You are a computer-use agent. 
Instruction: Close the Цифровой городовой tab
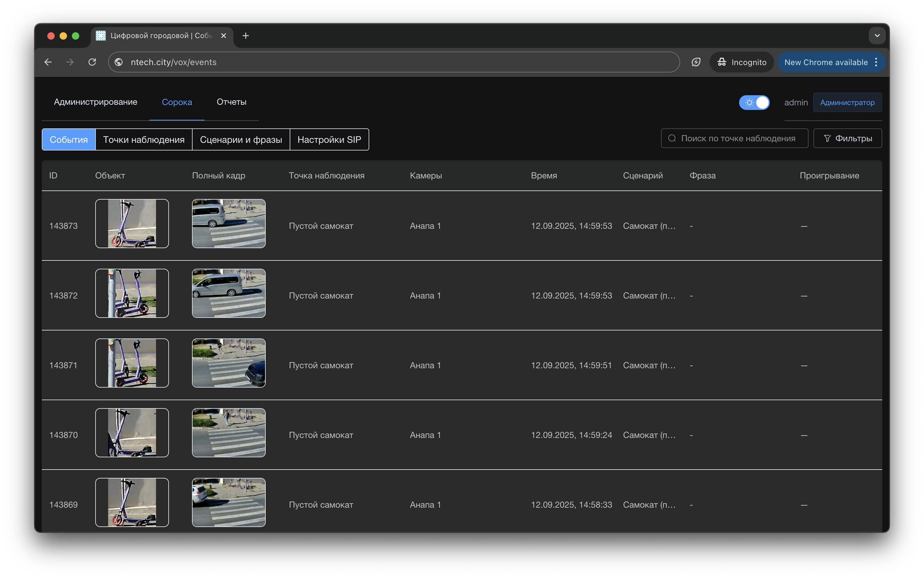[224, 36]
